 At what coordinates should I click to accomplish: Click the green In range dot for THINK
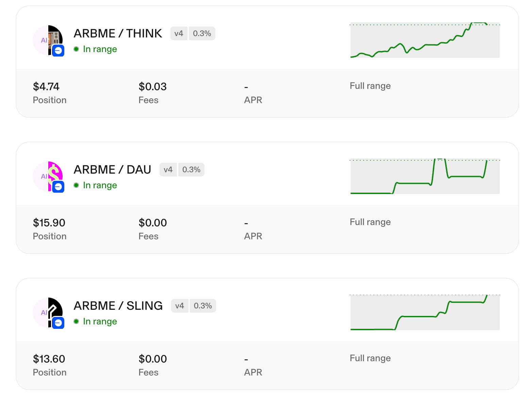coord(76,49)
